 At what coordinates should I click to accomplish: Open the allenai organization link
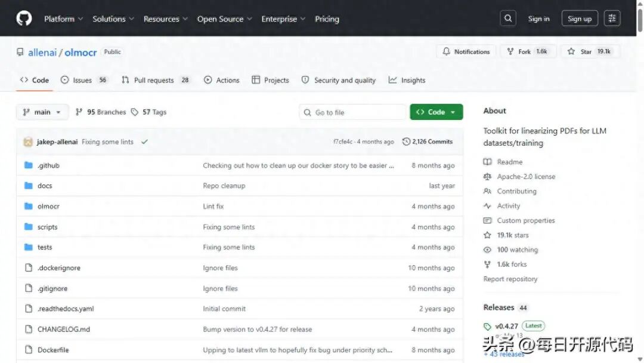42,52
